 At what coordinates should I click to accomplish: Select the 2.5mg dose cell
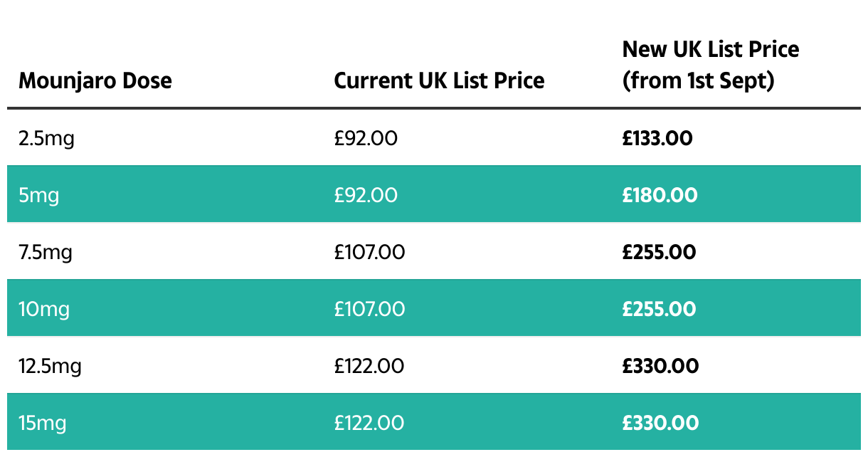click(x=46, y=138)
